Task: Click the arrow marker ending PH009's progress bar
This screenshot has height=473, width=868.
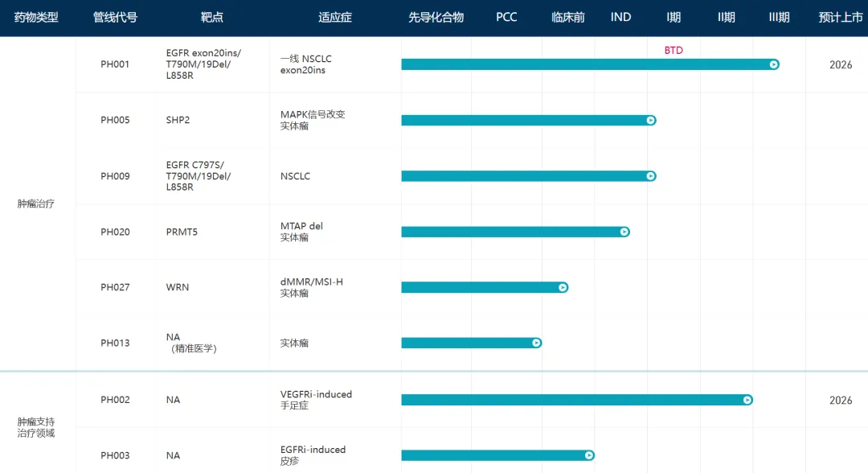Action: (x=651, y=176)
